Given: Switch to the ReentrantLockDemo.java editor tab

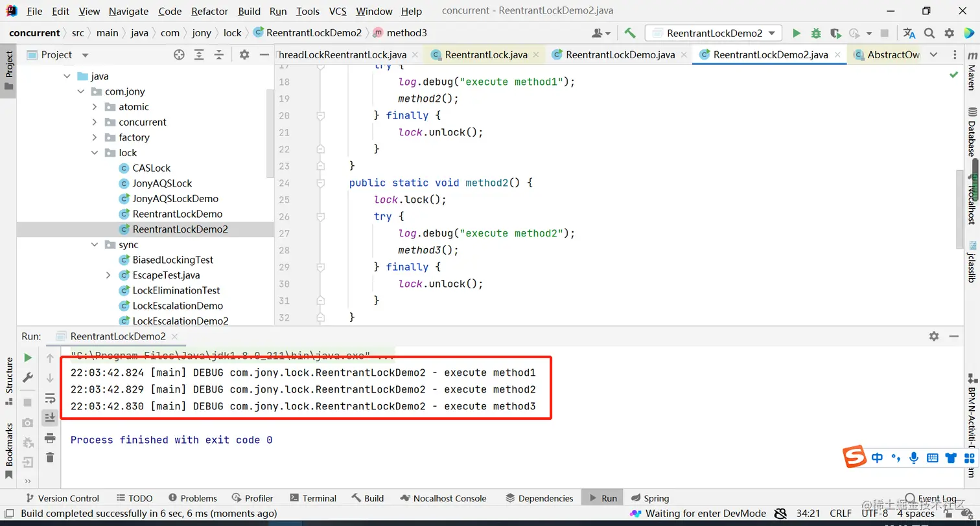Looking at the screenshot, I should tap(619, 55).
